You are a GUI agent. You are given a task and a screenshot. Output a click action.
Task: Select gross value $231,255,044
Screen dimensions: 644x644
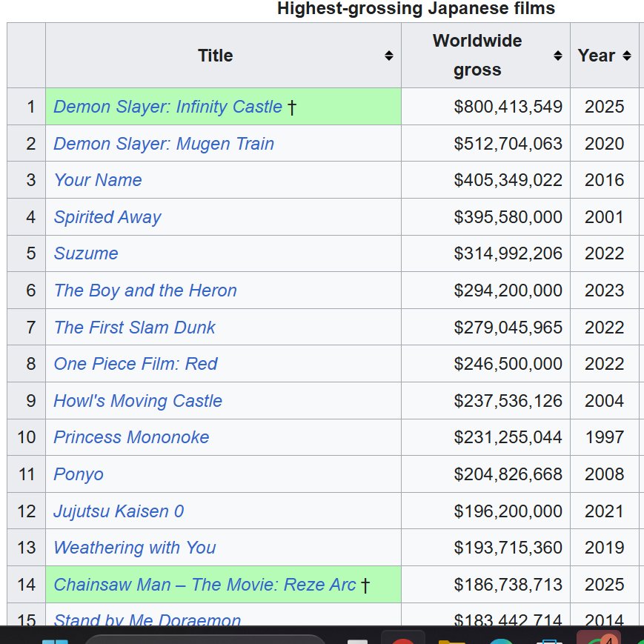pyautogui.click(x=508, y=437)
